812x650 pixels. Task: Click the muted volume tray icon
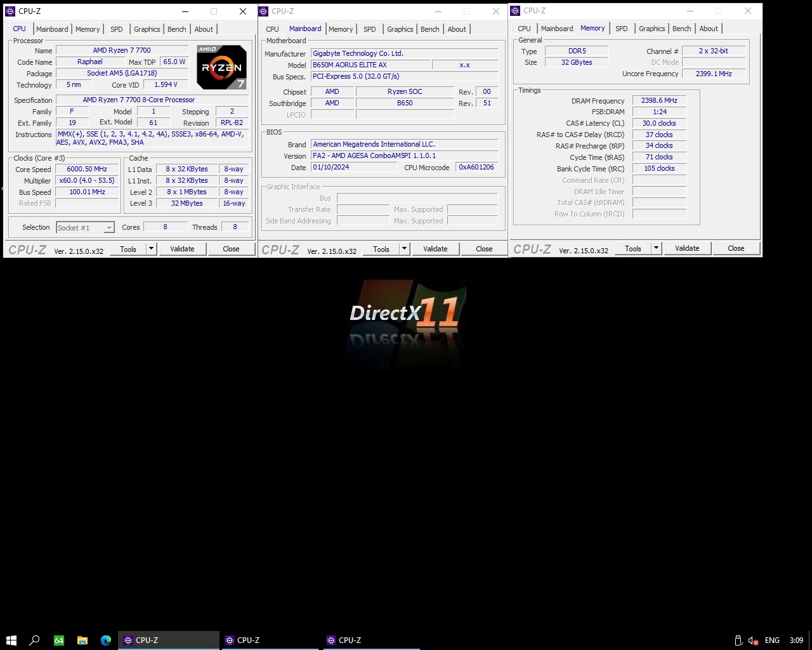point(753,640)
